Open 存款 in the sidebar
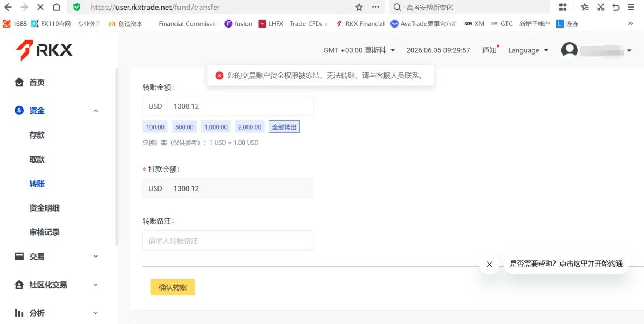This screenshot has height=324, width=644. 37,135
